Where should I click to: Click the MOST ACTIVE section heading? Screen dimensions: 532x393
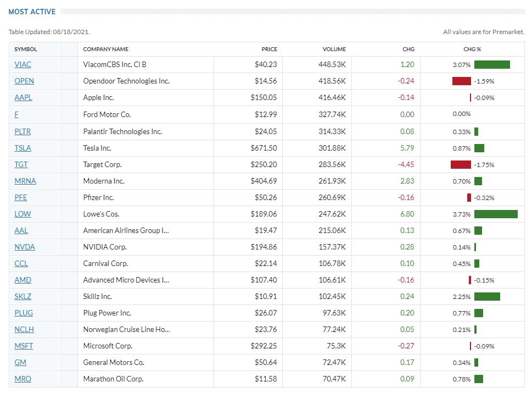pos(32,12)
